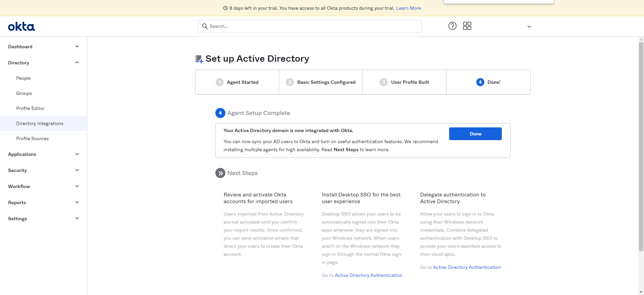Click the "Agent Setup Complete" heading
644x295 pixels.
tap(259, 113)
